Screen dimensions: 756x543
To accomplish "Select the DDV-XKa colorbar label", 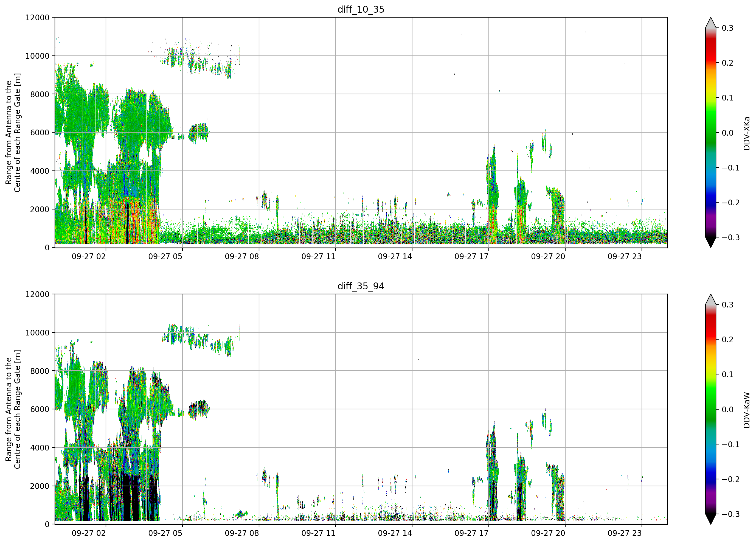I will (x=747, y=133).
